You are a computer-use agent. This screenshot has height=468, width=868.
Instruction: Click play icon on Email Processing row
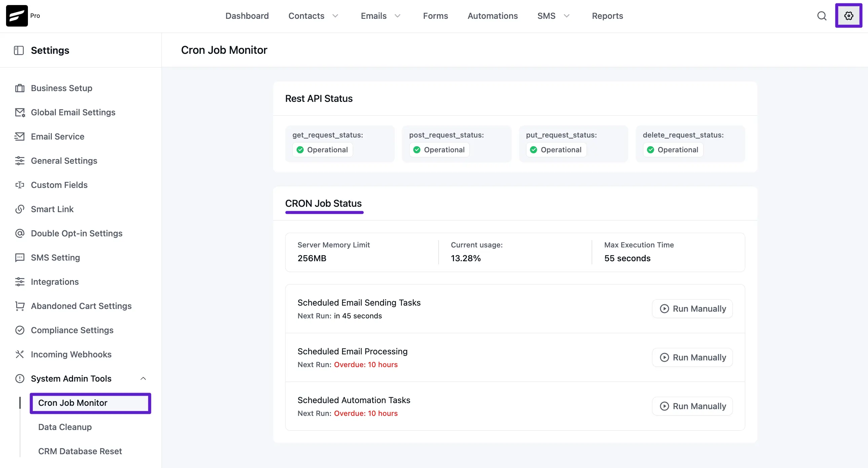(664, 357)
